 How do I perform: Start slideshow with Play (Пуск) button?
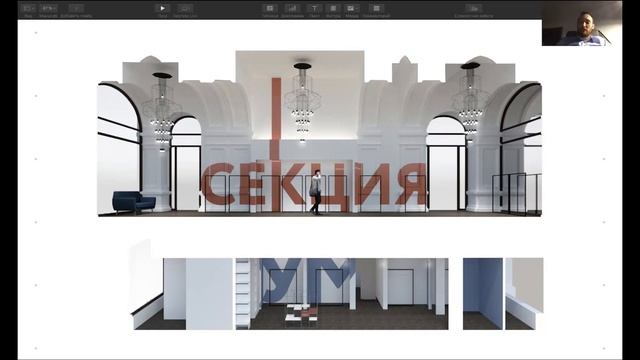162,8
